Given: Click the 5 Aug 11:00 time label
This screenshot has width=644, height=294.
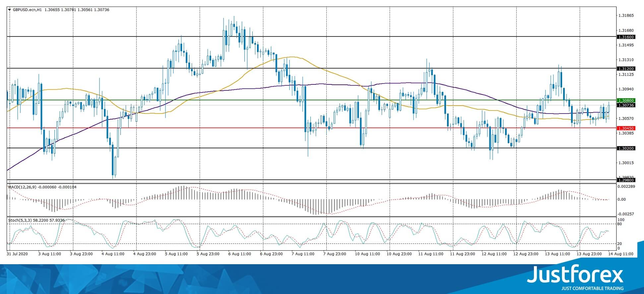Looking at the screenshot, I should (x=176, y=254).
